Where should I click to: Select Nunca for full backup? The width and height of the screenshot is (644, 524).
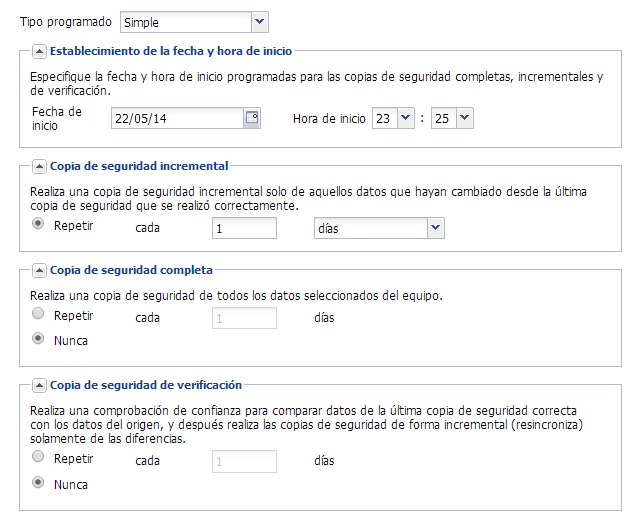click(x=39, y=339)
